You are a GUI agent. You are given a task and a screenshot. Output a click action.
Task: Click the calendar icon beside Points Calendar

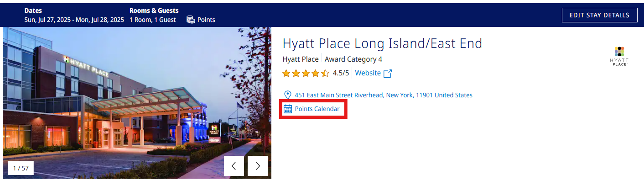coord(288,109)
